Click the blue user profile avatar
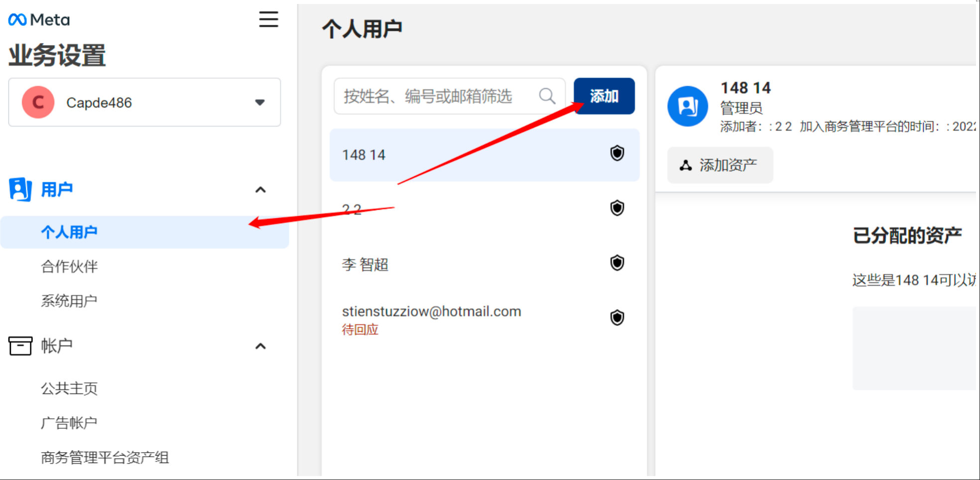 point(687,106)
